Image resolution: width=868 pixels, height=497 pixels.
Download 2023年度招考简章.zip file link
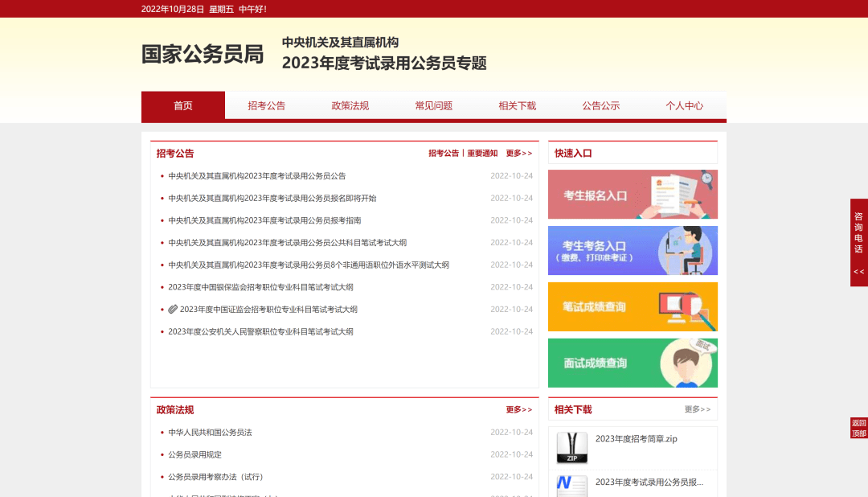(636, 439)
